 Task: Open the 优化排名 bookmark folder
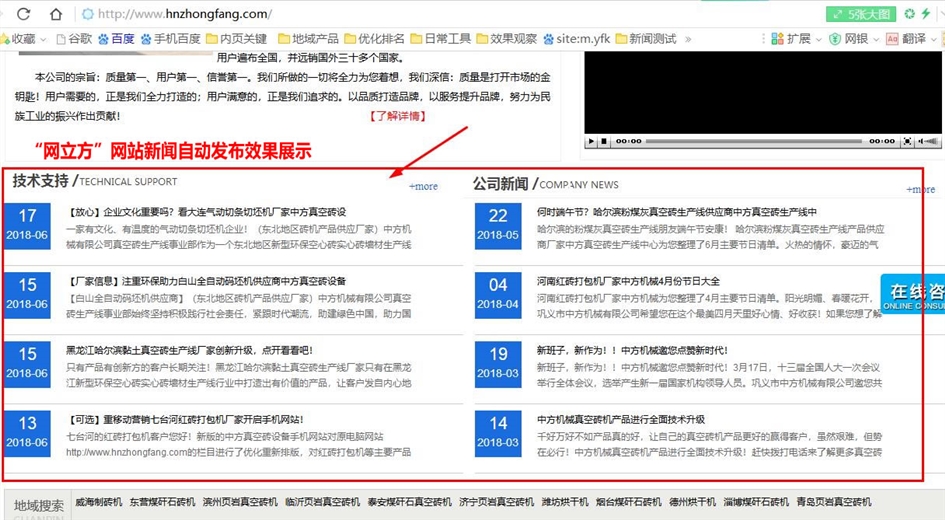pyautogui.click(x=375, y=39)
